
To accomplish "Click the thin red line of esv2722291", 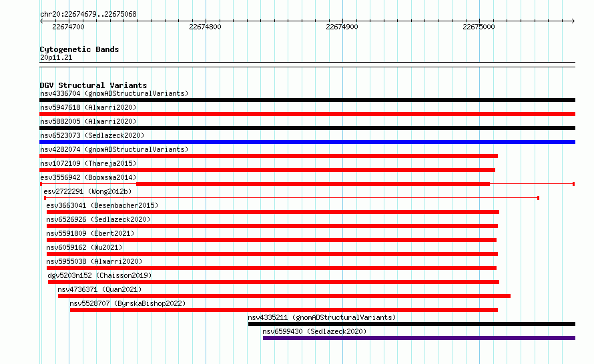I will 292,198.
